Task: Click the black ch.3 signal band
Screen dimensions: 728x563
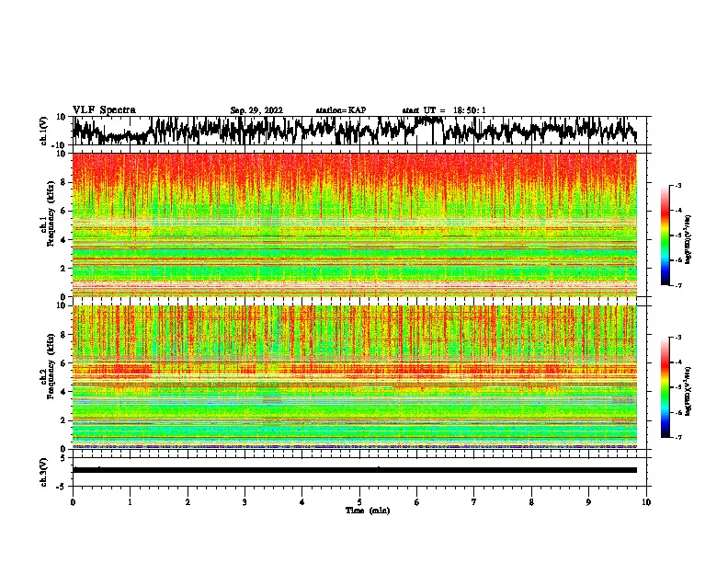Action: point(355,470)
